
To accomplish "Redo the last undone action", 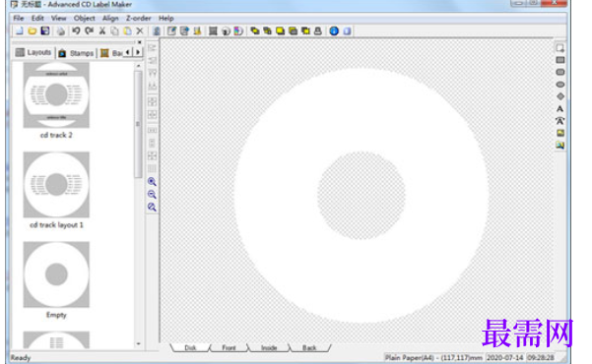I will (x=89, y=30).
